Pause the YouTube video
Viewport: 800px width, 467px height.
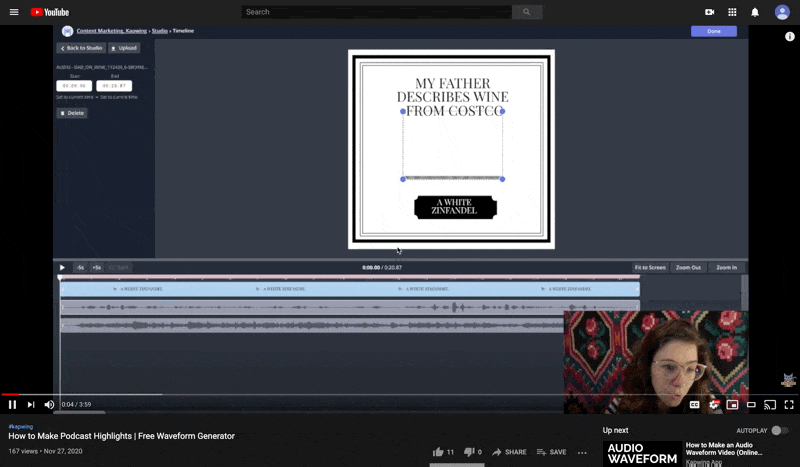click(13, 404)
